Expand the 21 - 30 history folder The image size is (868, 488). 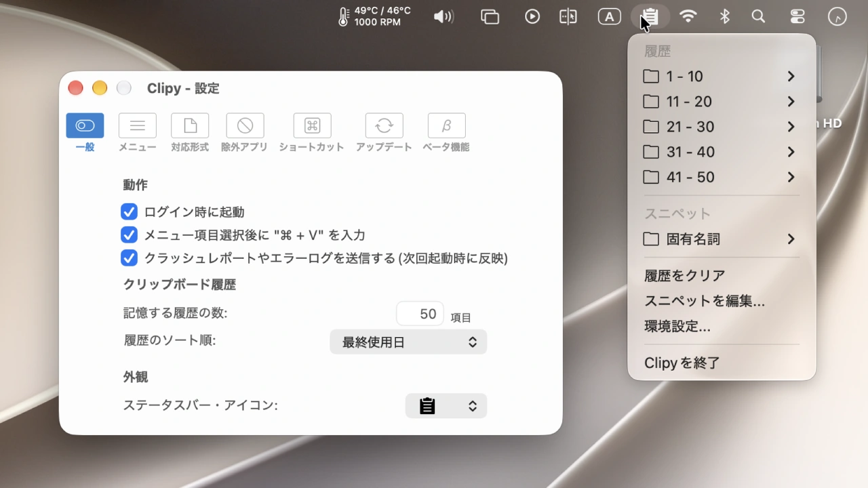click(722, 127)
